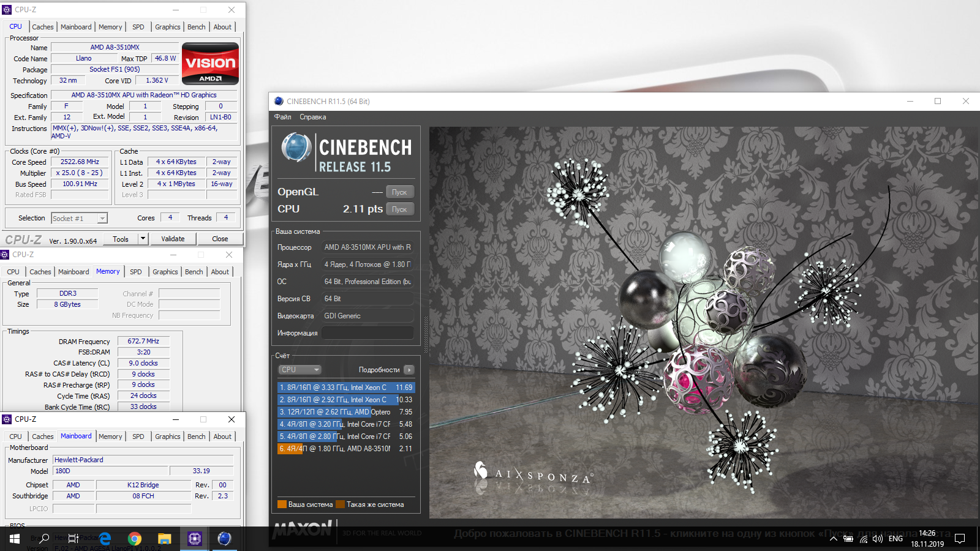Open File Explorer from taskbar
Viewport: 980px width, 551px height.
(164, 539)
